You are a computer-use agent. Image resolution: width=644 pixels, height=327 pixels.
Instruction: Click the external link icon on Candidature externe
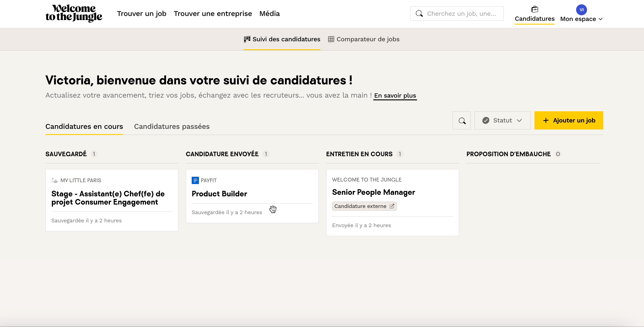click(x=392, y=206)
